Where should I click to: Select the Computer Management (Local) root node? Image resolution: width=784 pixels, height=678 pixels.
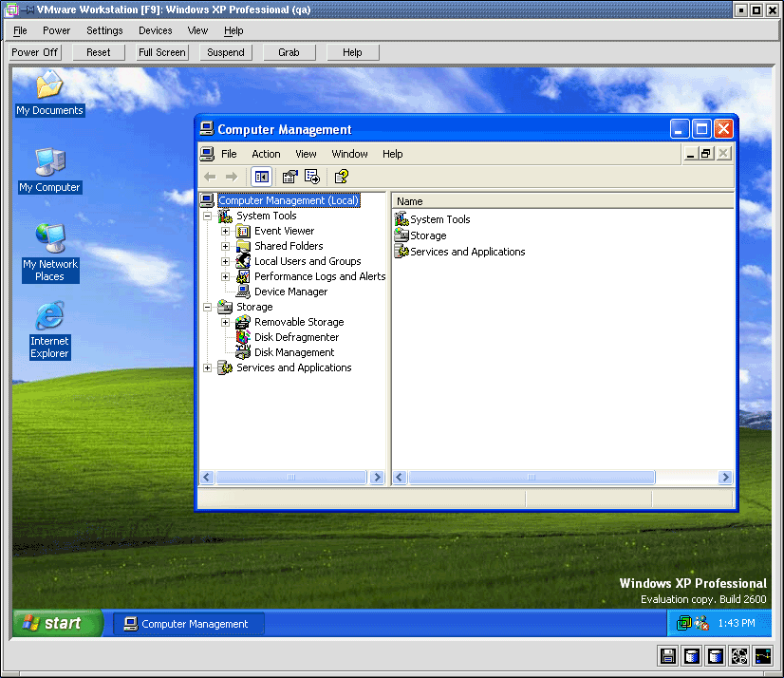point(289,200)
